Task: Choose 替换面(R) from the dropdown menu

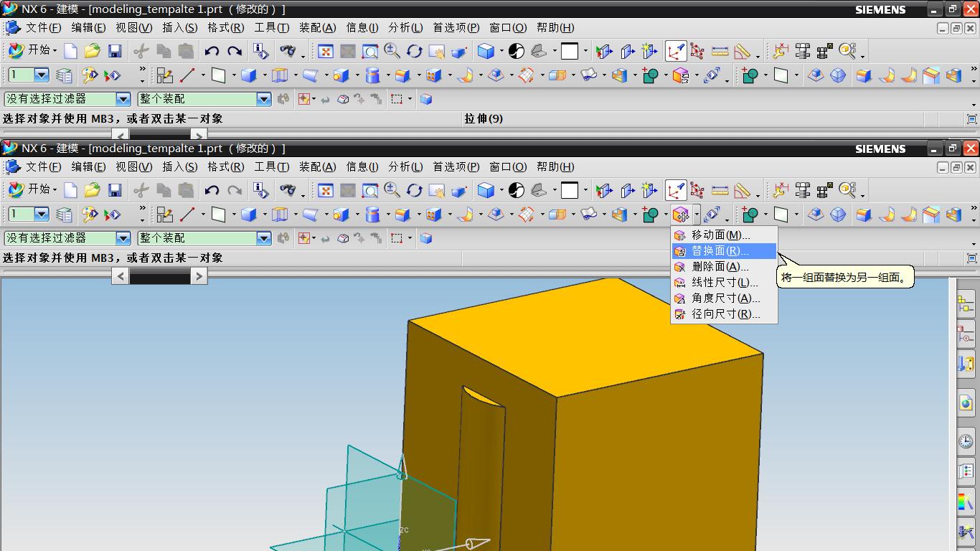Action: 724,251
